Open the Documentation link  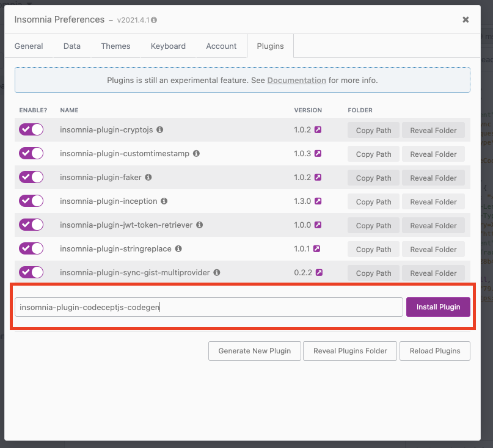click(x=296, y=81)
